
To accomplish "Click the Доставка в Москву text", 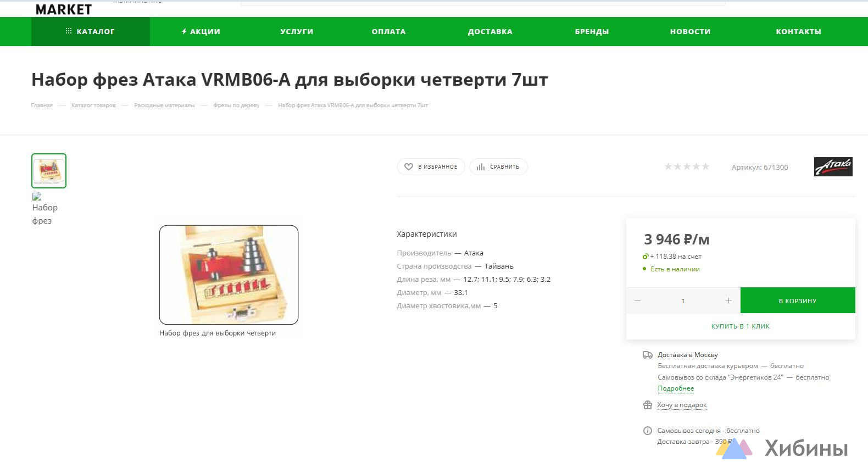I will pos(688,355).
